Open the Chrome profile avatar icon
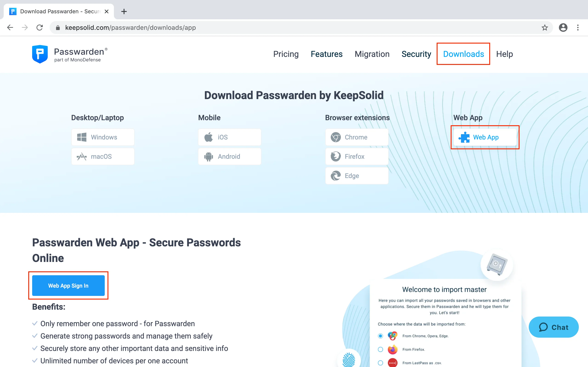Screen dimensions: 588x367 tap(563, 28)
